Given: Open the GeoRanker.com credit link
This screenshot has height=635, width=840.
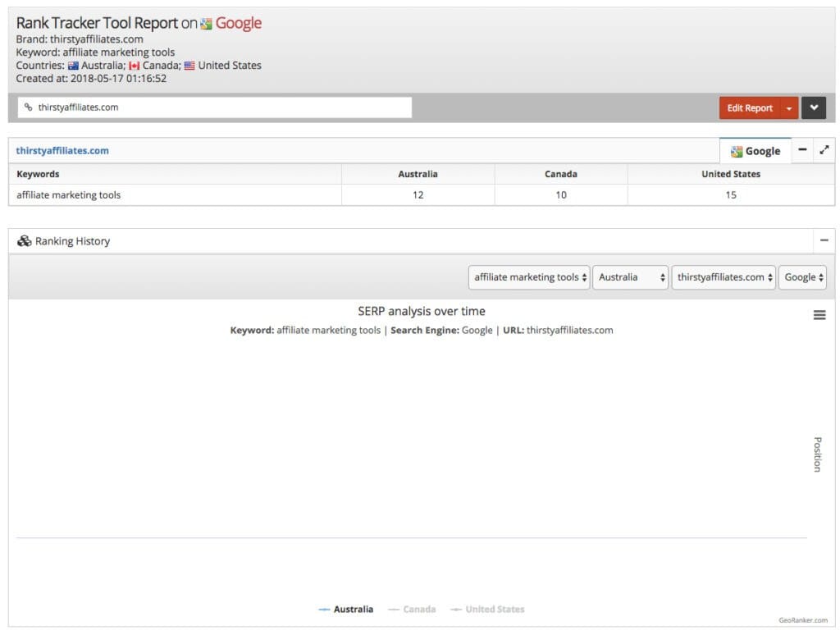Looking at the screenshot, I should pyautogui.click(x=803, y=620).
